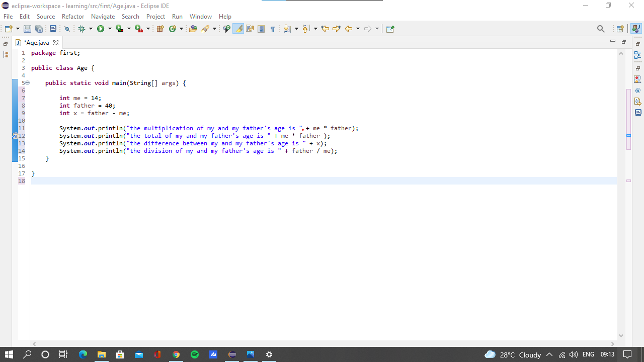Open Microsoft Edge from the taskbar
644x362 pixels.
tap(83, 354)
